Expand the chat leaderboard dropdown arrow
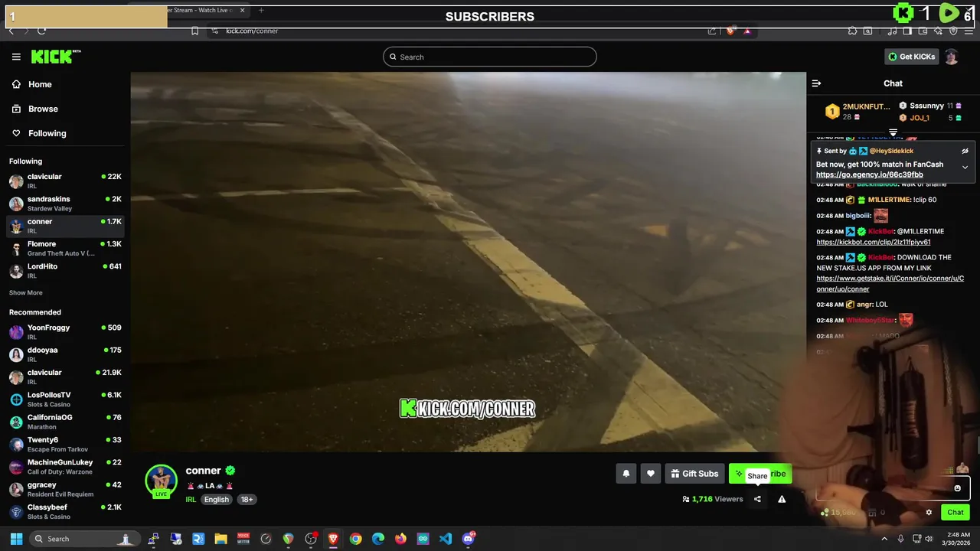This screenshot has width=980, height=551. coord(893,133)
